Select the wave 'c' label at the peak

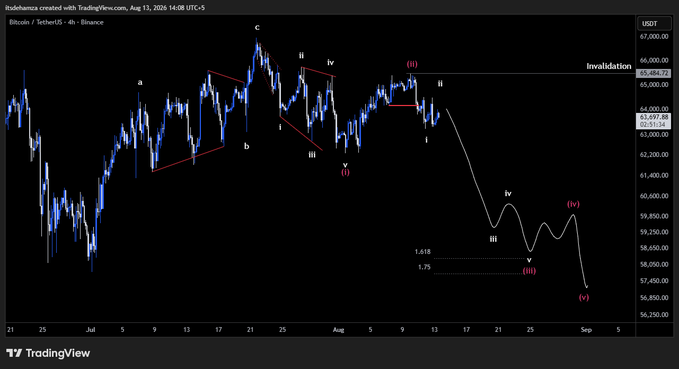tap(257, 28)
